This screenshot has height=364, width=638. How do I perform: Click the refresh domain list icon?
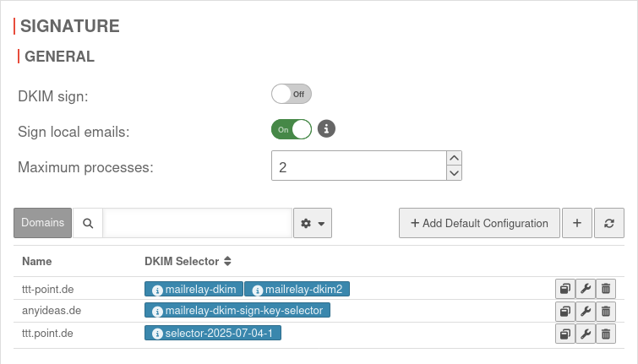coord(608,223)
